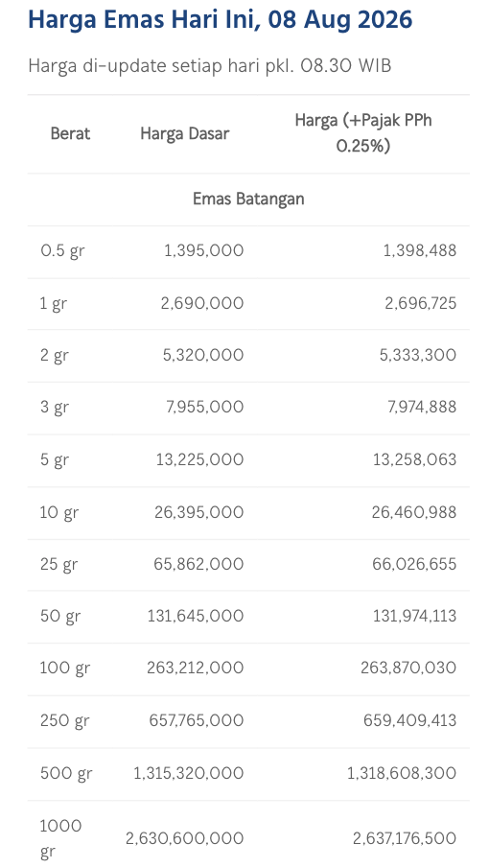Click base price 131,645,000 for 50 gr
Image resolution: width=489 pixels, height=868 pixels.
(196, 616)
